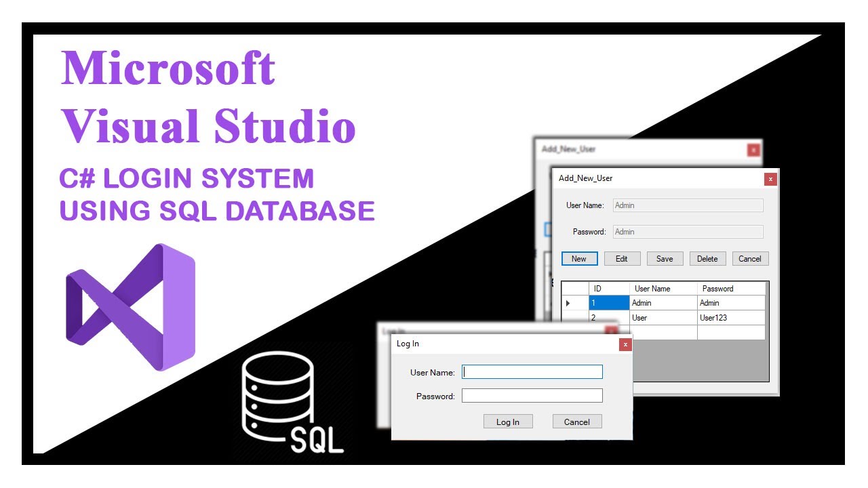Image resolution: width=868 pixels, height=488 pixels.
Task: Click the User Name field showing Admin
Action: coord(688,205)
